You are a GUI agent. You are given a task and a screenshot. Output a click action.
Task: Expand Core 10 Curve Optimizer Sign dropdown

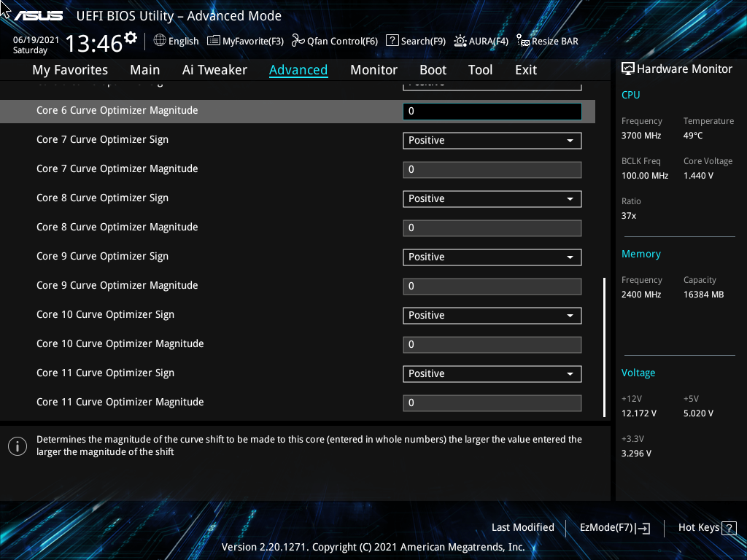click(492, 315)
